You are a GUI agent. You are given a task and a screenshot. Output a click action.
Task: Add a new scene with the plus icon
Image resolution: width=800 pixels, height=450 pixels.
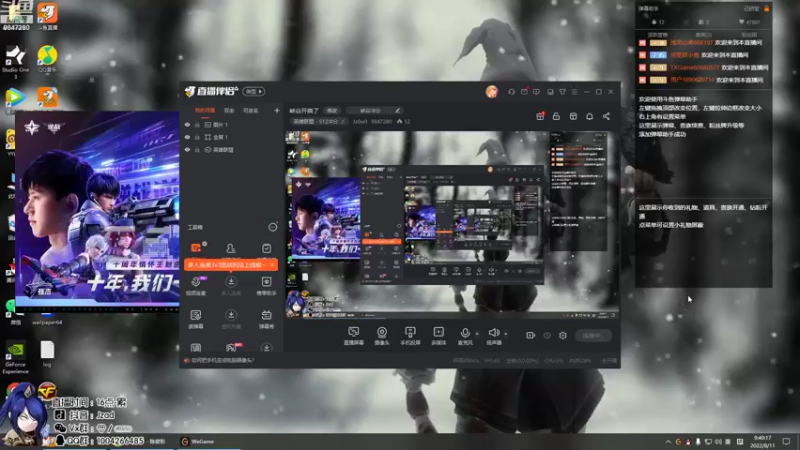click(x=277, y=110)
